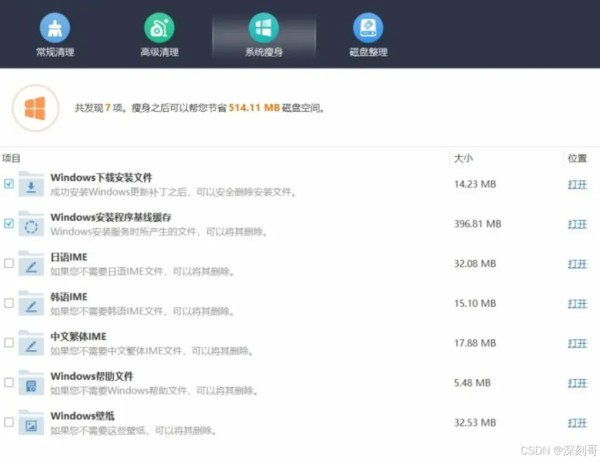The height and width of the screenshot is (461, 600).
Task: Select the 韩语IME title text
Action: [69, 297]
